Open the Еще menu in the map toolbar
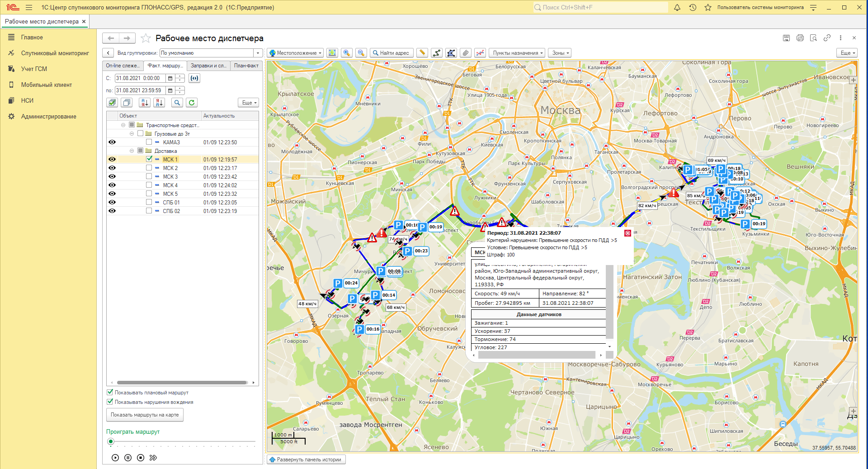868x469 pixels. [x=847, y=53]
